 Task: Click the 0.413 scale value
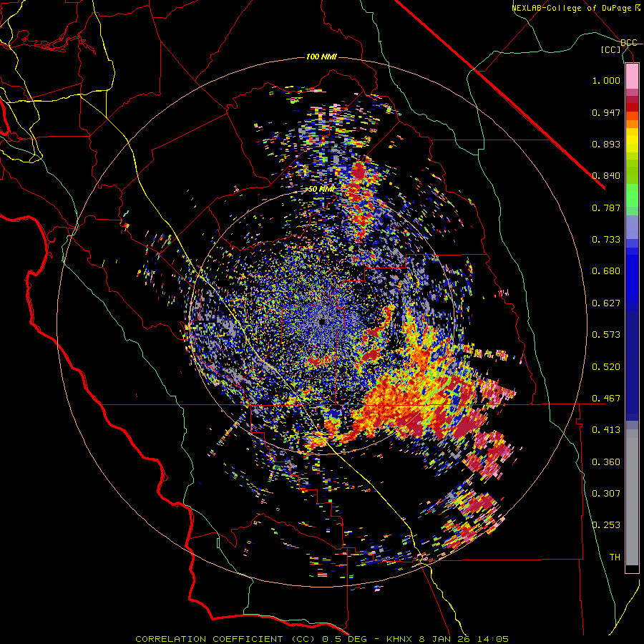click(606, 430)
